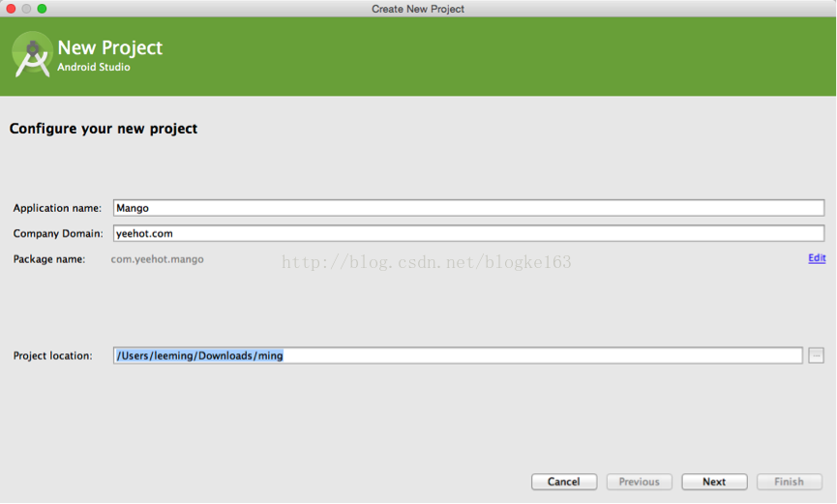
Task: Click the 'Android Studio' subtitle text
Action: [94, 68]
